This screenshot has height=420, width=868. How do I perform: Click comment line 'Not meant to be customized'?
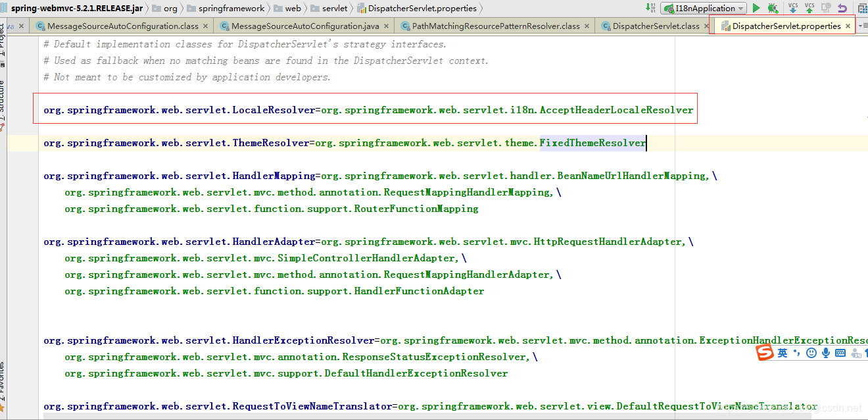(x=187, y=77)
